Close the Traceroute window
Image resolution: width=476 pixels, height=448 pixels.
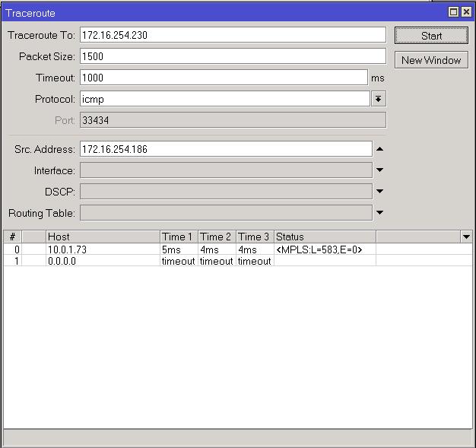(466, 12)
